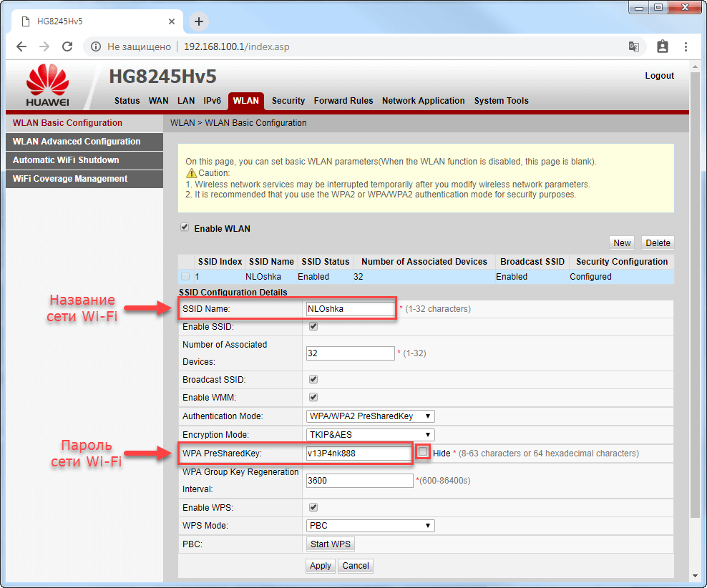This screenshot has height=588, width=707.
Task: Expand the Encryption Mode dropdown
Action: pyautogui.click(x=369, y=435)
